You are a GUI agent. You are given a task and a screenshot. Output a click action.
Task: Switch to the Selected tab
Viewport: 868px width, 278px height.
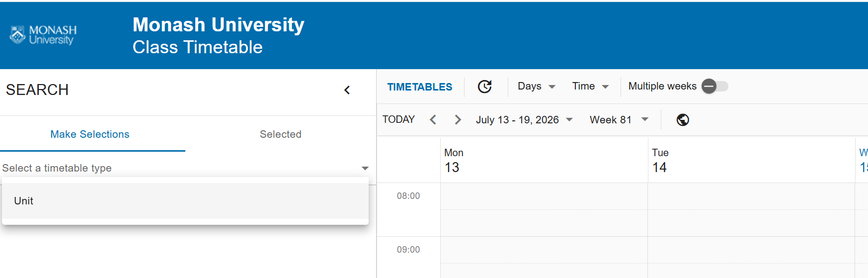(281, 134)
